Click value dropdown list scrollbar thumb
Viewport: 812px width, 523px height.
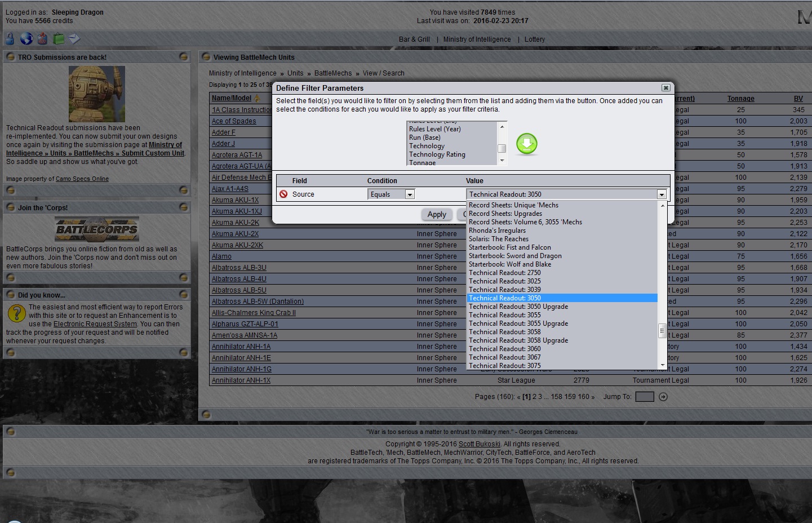(662, 331)
